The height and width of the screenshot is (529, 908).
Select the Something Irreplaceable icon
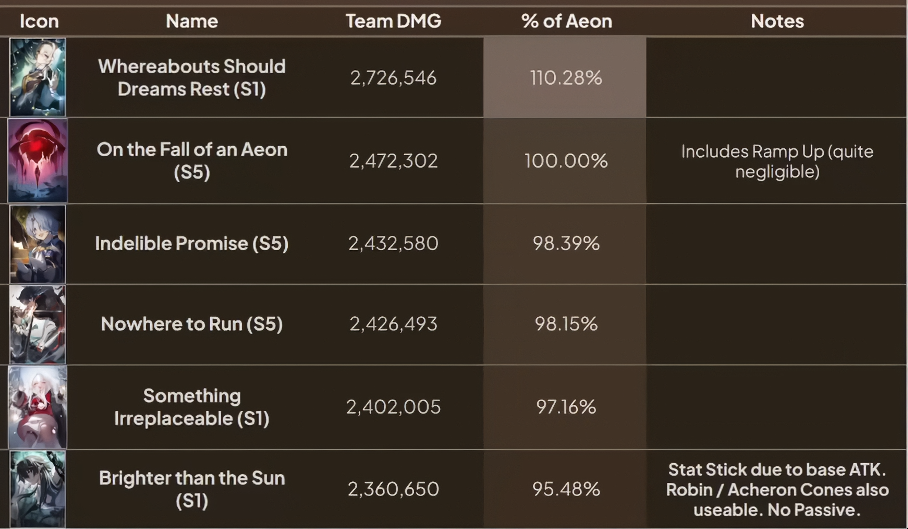pyautogui.click(x=38, y=407)
